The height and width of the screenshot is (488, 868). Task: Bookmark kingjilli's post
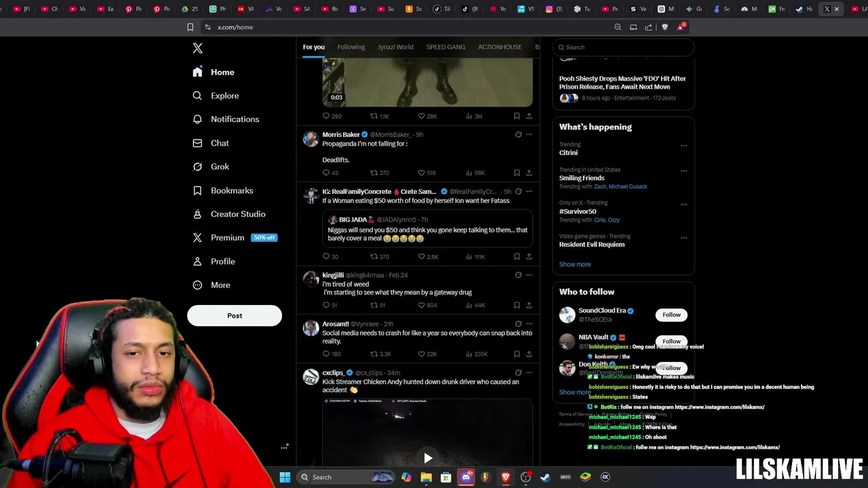(x=517, y=305)
